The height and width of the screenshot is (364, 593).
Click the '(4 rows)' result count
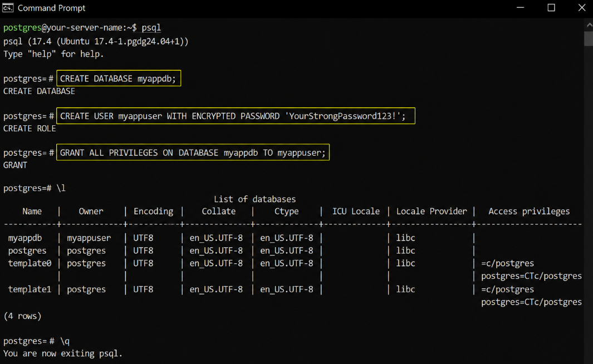tap(22, 316)
